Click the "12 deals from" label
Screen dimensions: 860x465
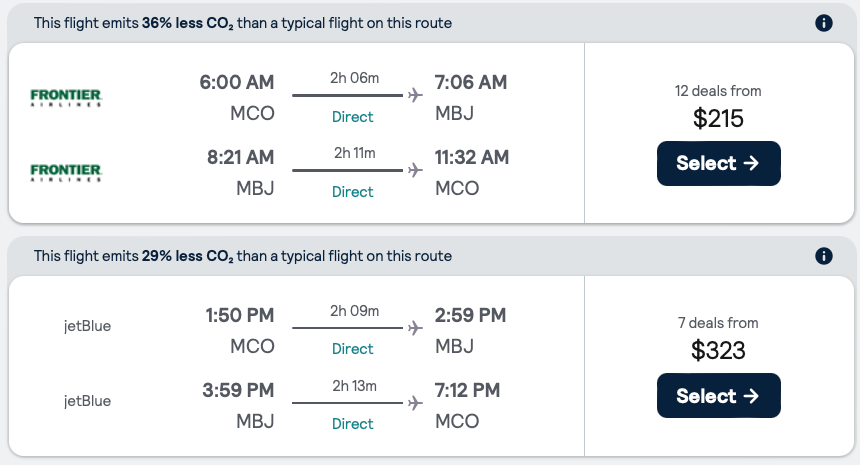point(718,91)
